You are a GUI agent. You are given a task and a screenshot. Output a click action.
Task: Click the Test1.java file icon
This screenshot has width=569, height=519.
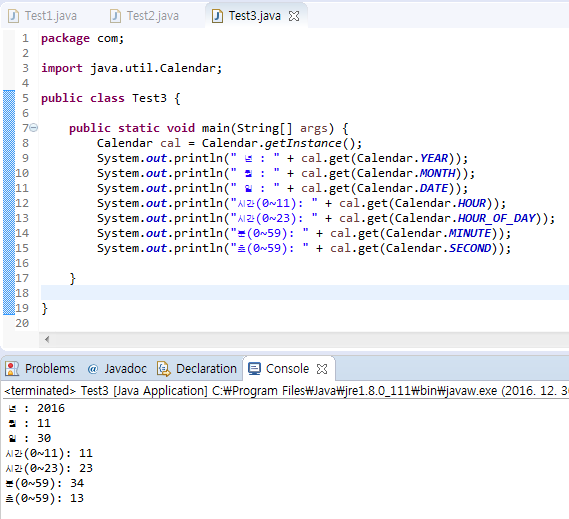click(x=13, y=16)
